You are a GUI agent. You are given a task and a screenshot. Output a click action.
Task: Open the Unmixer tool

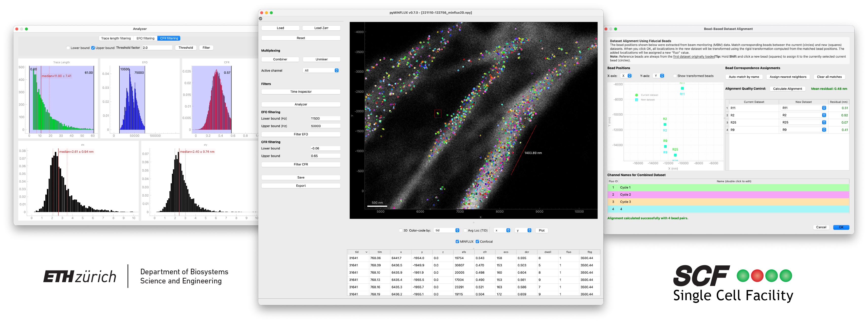[321, 59]
